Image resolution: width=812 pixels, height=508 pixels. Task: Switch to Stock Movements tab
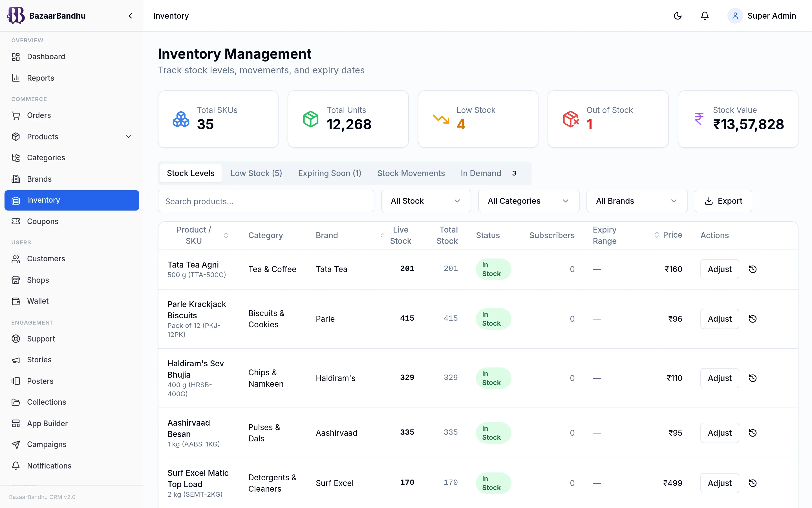411,173
